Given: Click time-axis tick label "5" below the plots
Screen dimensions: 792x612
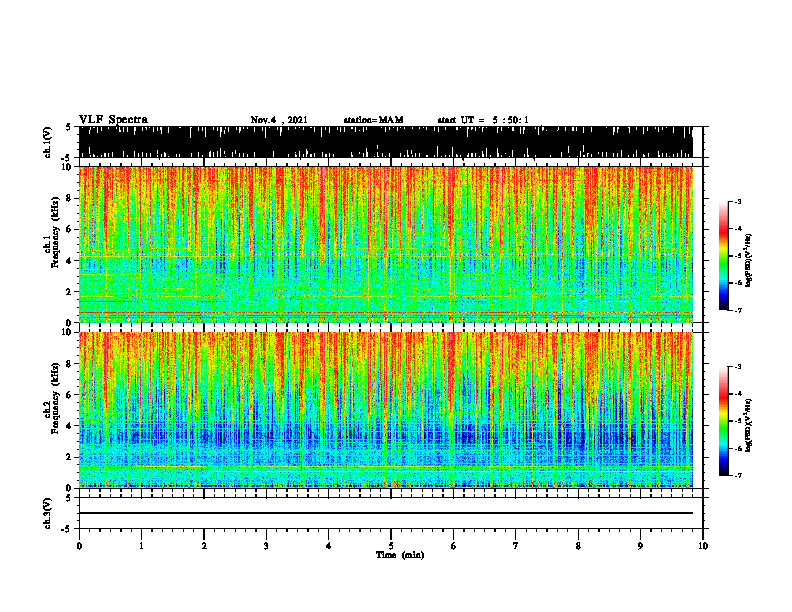Looking at the screenshot, I should click(391, 546).
